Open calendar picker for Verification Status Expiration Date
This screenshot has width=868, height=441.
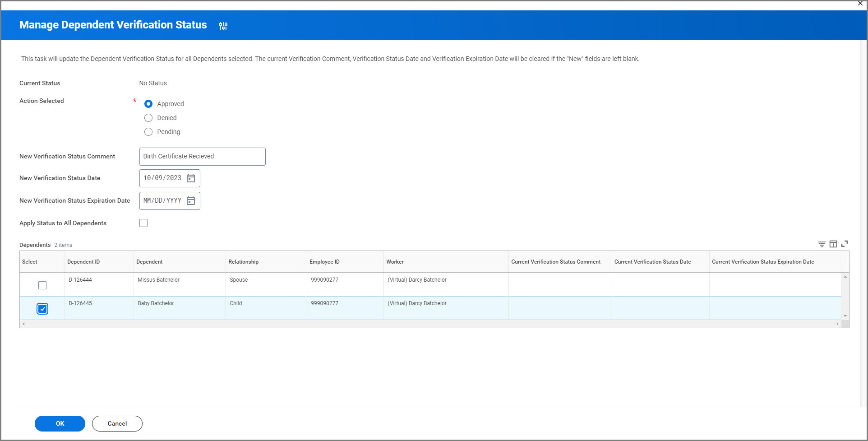tap(191, 201)
